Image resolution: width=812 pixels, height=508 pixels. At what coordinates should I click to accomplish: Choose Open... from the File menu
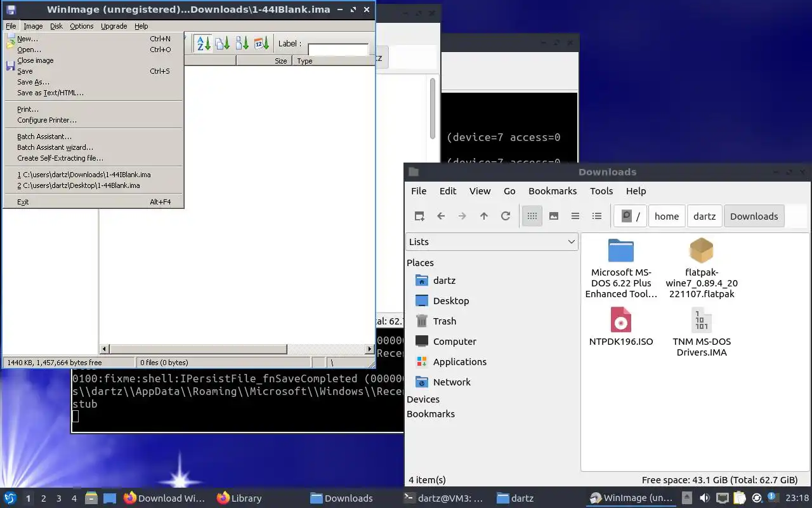(93, 50)
